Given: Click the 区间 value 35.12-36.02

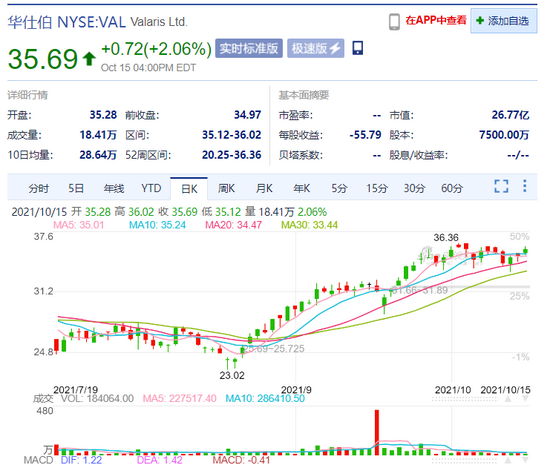Looking at the screenshot, I should (x=232, y=135).
